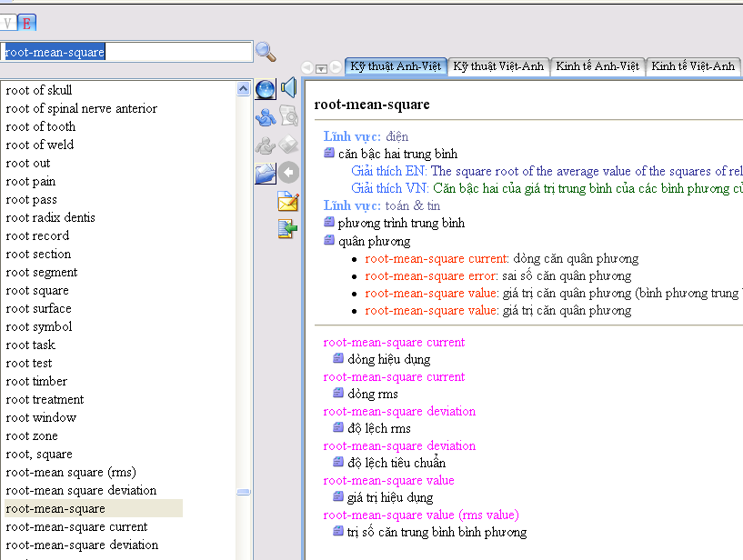Switch to Kinh tế Việt-Anh tab
The width and height of the screenshot is (743, 560).
pyautogui.click(x=693, y=66)
